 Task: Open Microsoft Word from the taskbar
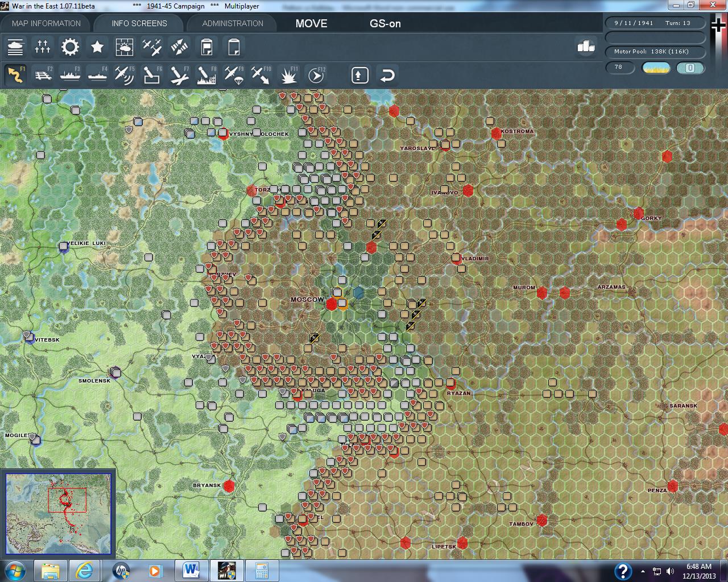191,571
